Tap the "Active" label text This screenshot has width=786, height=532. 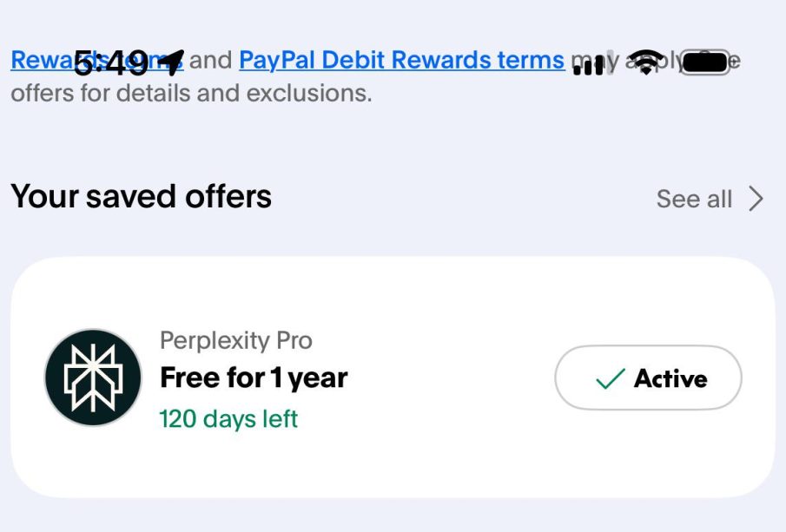click(x=670, y=378)
